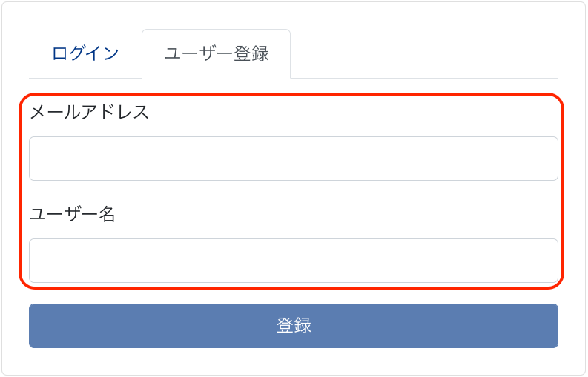Place cursor in the username field

(x=293, y=261)
